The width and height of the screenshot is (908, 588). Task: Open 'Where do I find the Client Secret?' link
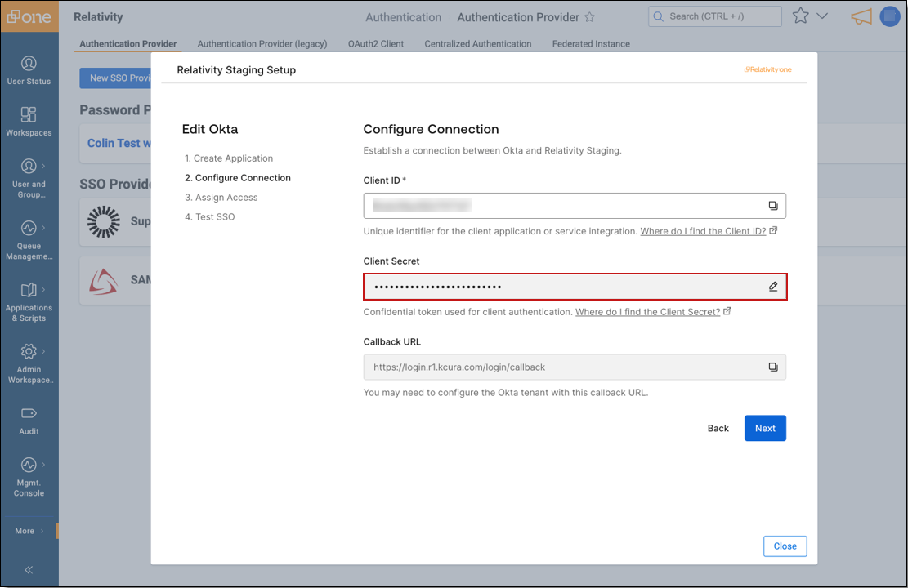[x=647, y=312]
